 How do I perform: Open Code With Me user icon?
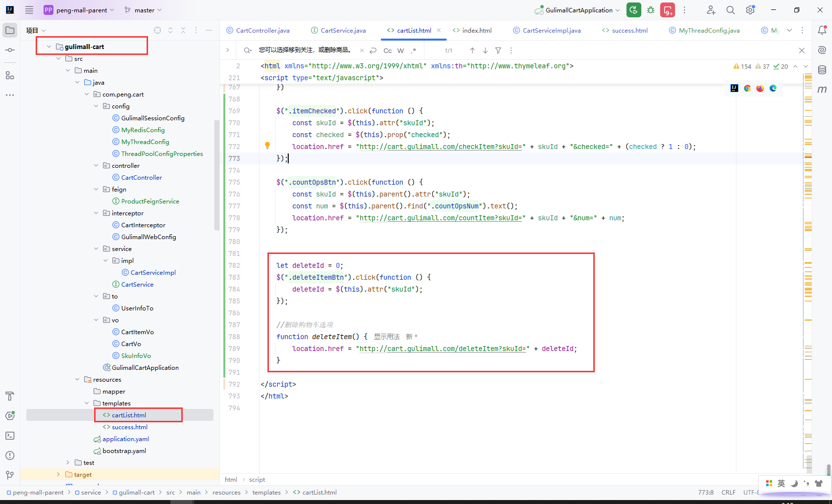click(711, 10)
